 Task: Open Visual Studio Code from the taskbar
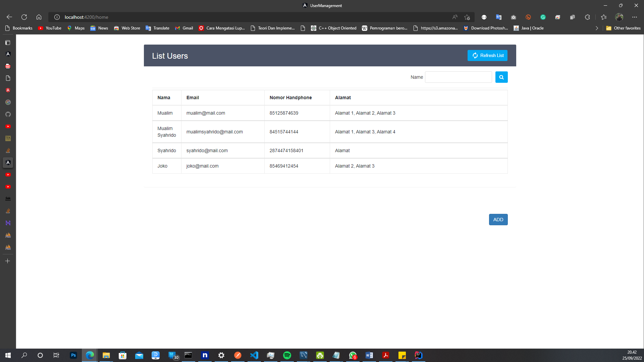click(x=254, y=355)
